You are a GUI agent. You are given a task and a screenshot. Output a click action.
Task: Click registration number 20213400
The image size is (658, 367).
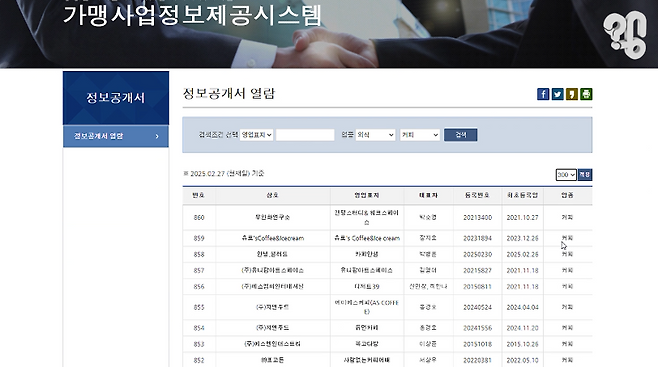[478, 218]
